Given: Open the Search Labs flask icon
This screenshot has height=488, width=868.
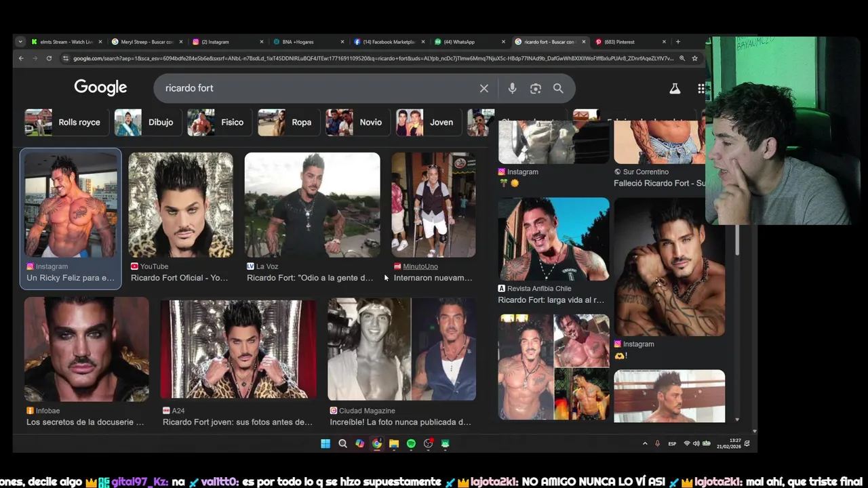Looking at the screenshot, I should 675,88.
